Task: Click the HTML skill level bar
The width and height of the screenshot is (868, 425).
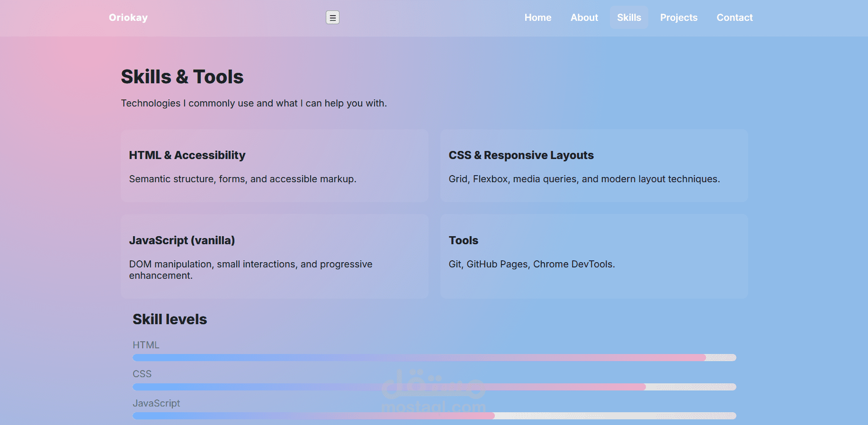Action: click(434, 358)
